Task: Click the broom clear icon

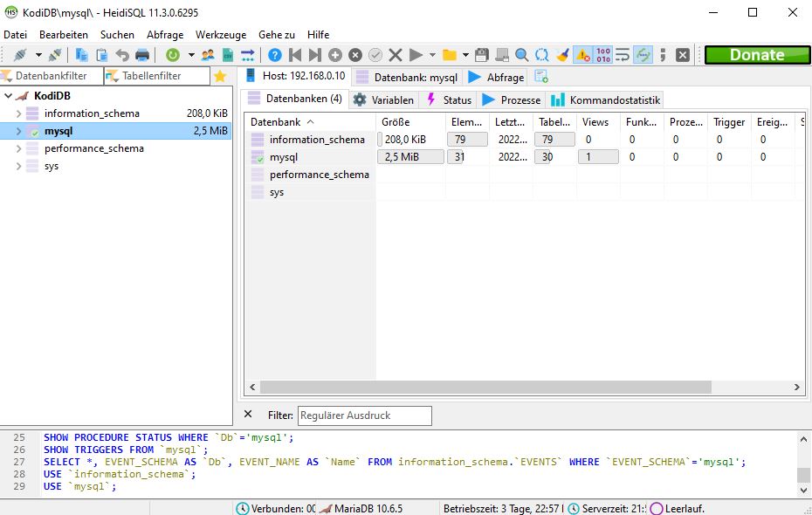Action: (x=562, y=55)
